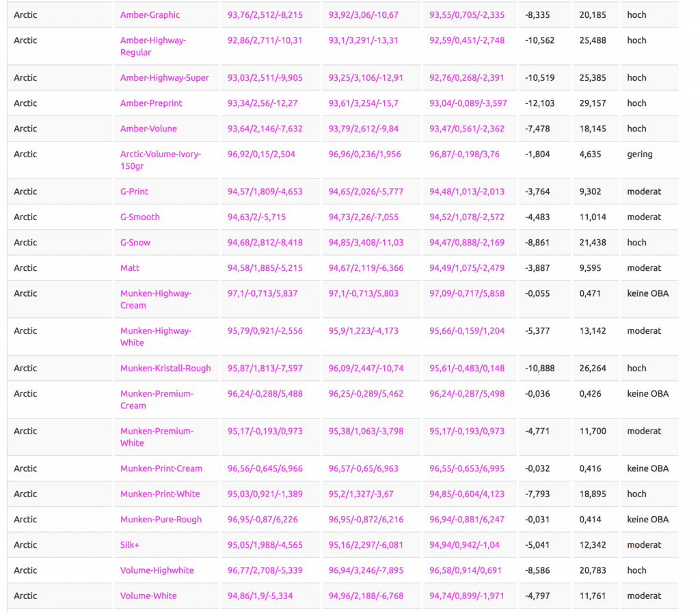Open the value link 96,77/2,708/-5,339
Screen dimensions: 700x612
pos(265,570)
